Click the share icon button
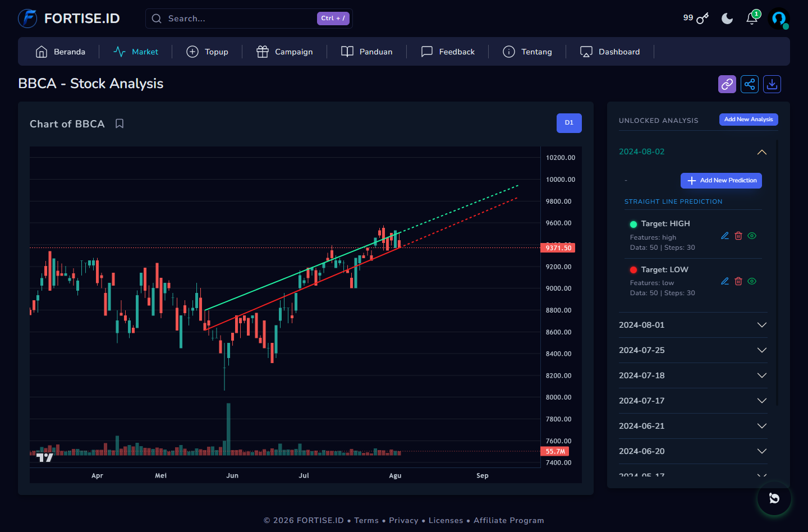 (750, 84)
